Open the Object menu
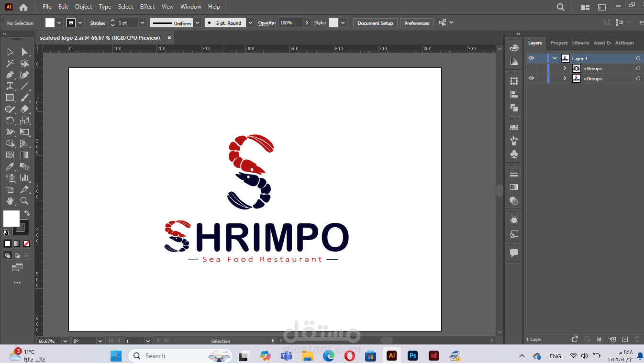The height and width of the screenshot is (363, 644). click(83, 7)
